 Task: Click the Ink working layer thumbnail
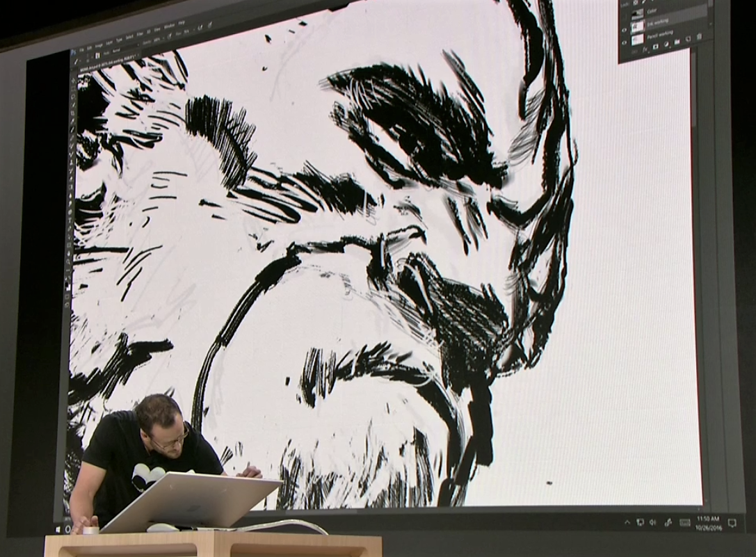coord(637,26)
